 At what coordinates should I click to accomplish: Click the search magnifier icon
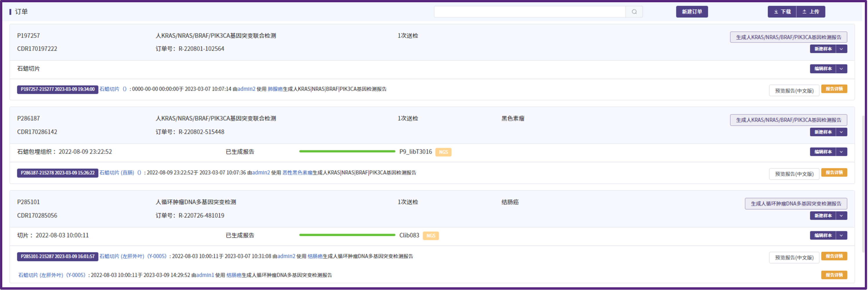[634, 12]
